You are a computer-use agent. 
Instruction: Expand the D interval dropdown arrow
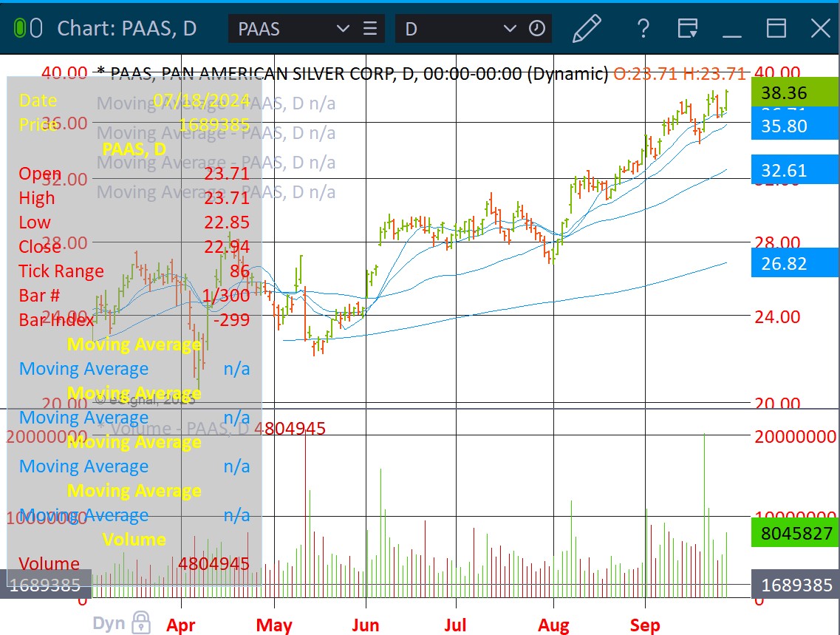pyautogui.click(x=510, y=29)
